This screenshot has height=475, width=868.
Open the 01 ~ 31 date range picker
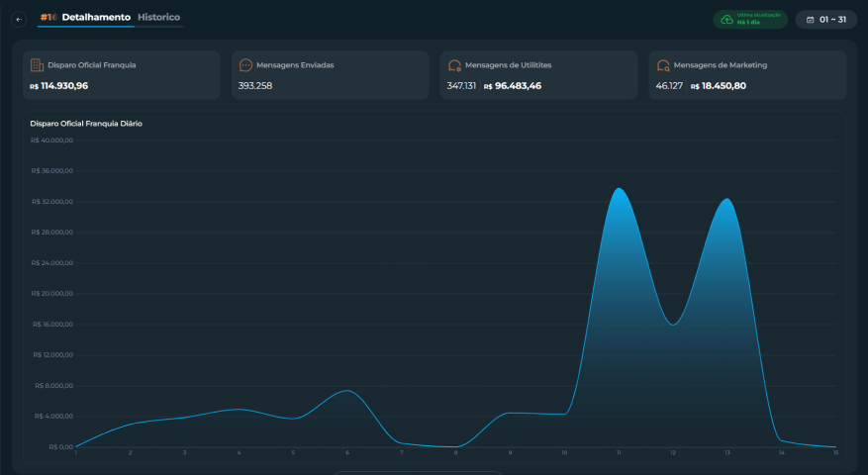click(x=825, y=20)
